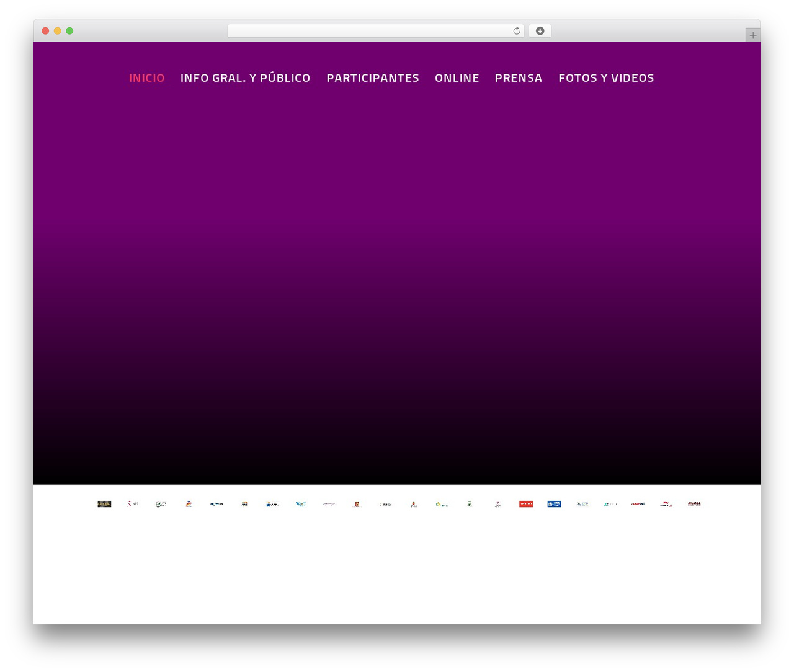Click the solid red rectangular sponsor logo
794x672 pixels.
(x=526, y=504)
